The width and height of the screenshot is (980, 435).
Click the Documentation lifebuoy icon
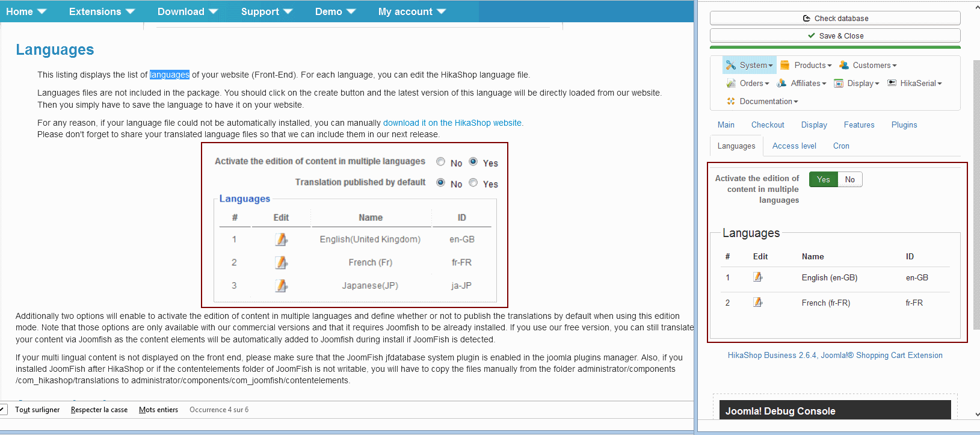point(731,101)
